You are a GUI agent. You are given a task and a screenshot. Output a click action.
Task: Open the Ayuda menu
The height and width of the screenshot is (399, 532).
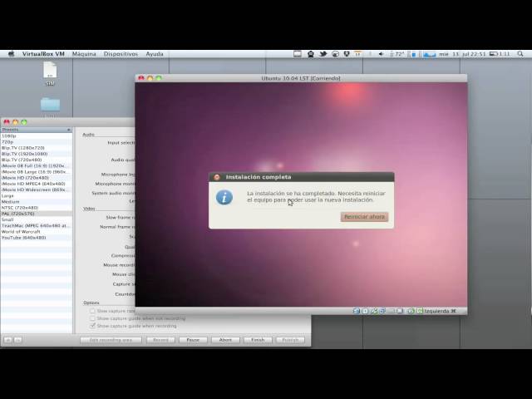click(x=155, y=54)
